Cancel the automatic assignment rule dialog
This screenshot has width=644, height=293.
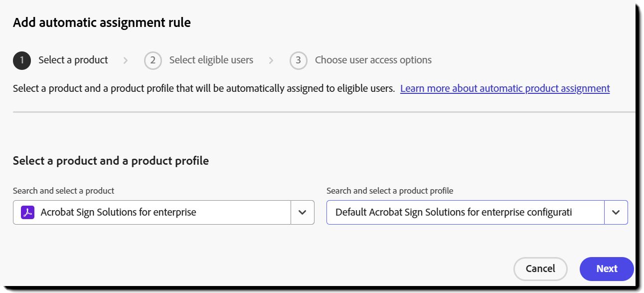(x=540, y=269)
